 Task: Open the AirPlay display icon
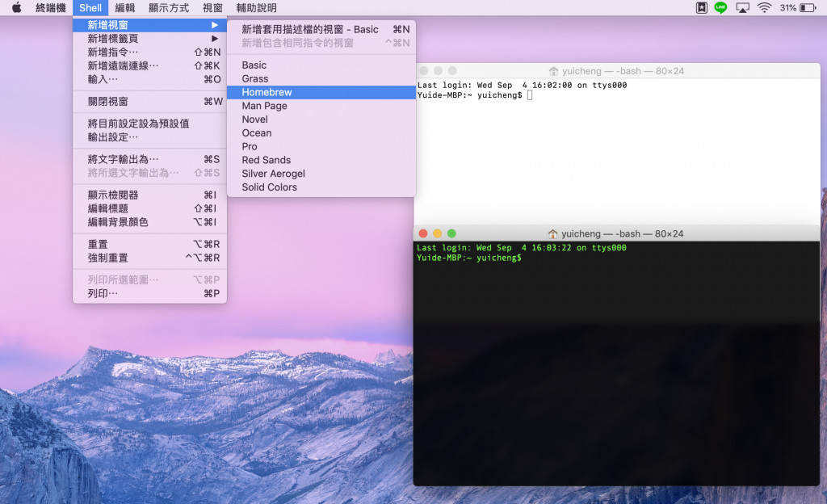pos(743,7)
